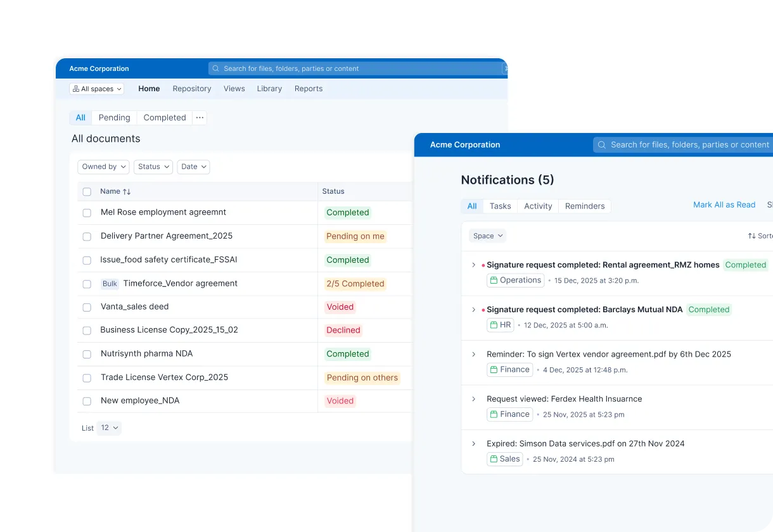Open the Library menu item
This screenshot has height=532, width=773.
coord(269,89)
